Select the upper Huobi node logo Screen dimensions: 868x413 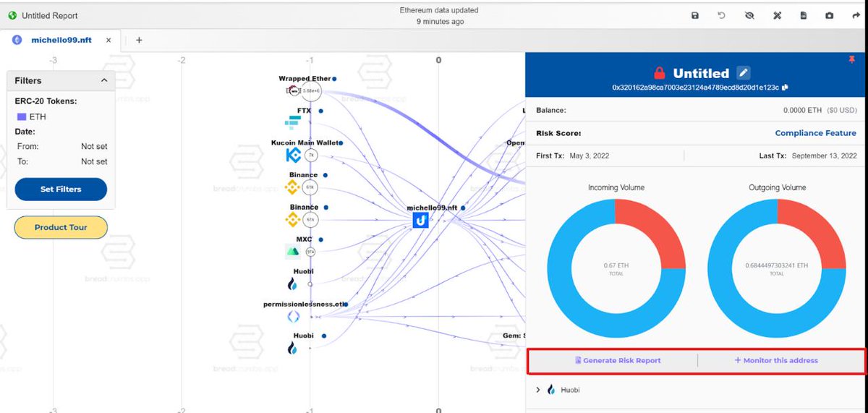292,284
